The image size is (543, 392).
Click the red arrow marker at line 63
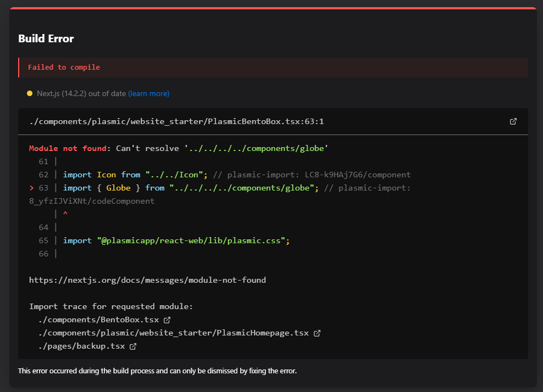31,188
